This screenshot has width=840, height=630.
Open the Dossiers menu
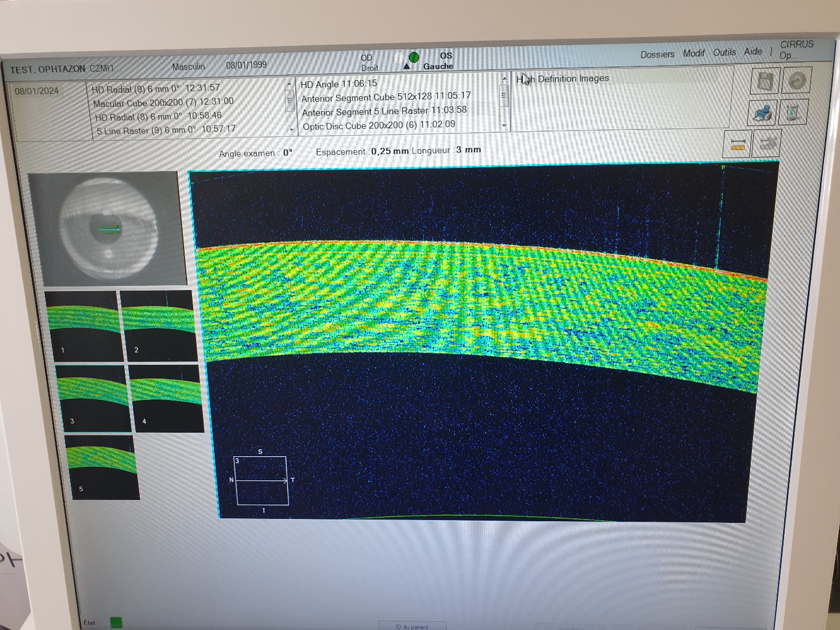click(657, 54)
